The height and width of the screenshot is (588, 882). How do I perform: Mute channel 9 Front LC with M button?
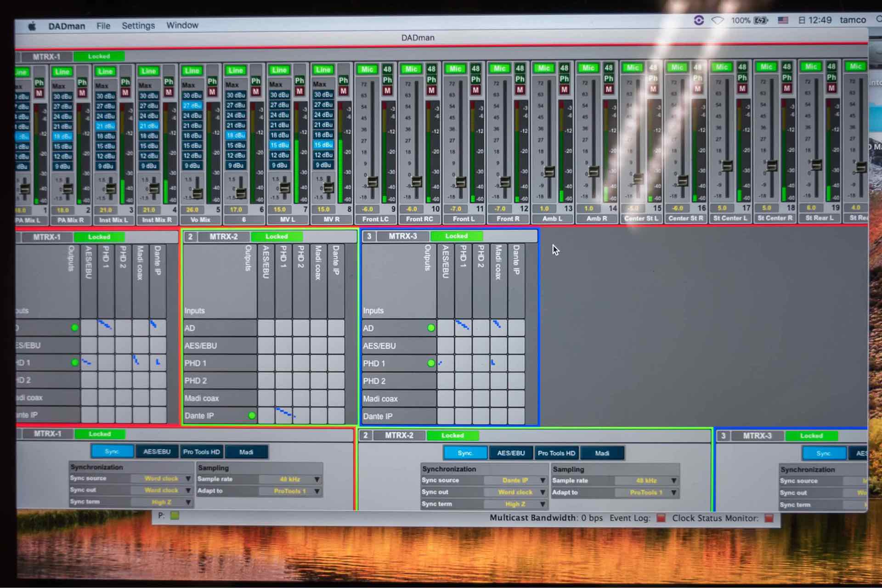pyautogui.click(x=387, y=90)
